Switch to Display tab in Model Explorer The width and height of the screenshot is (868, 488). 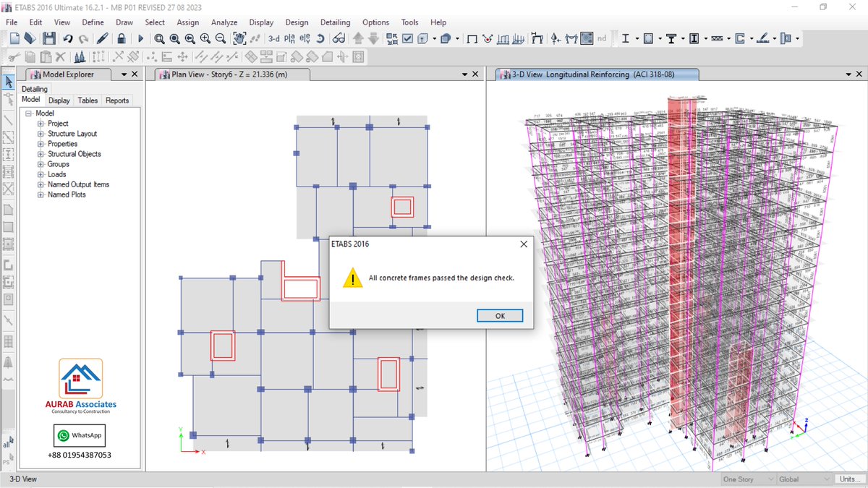59,100
